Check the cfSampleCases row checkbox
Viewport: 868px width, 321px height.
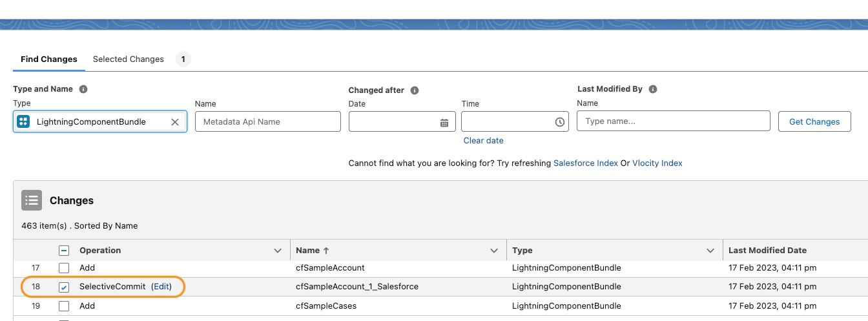click(x=64, y=306)
